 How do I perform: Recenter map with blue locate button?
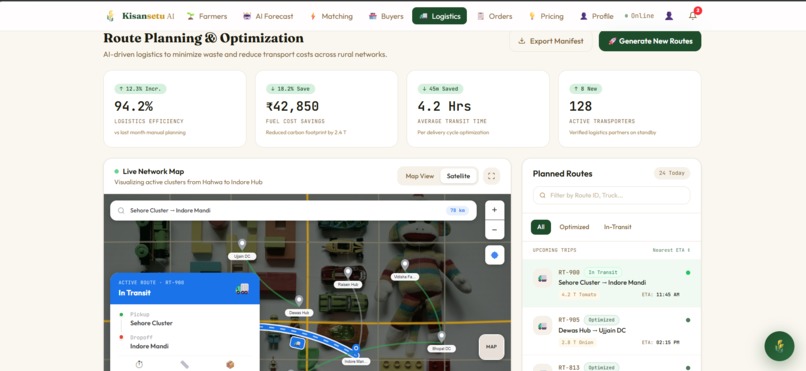[x=494, y=255]
